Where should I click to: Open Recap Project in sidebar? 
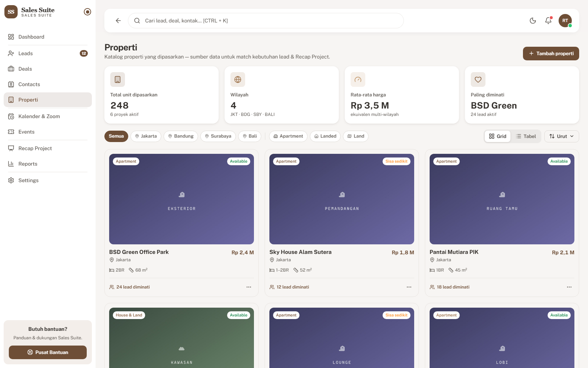click(48, 148)
